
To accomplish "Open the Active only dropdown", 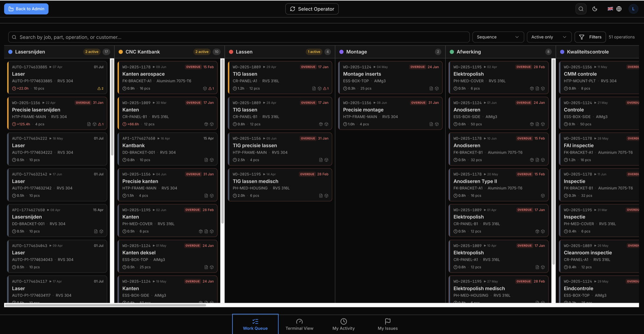I will tap(549, 37).
